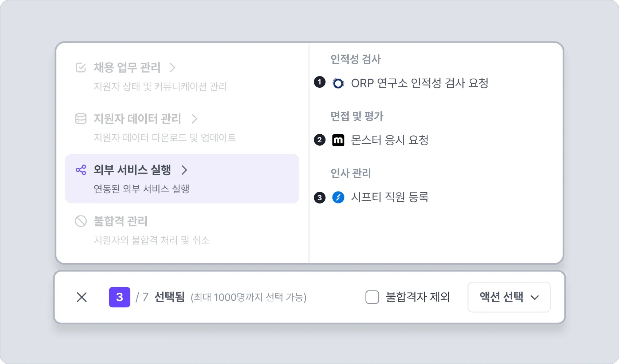Expand 지원자 데이터 관리 chevron arrow

click(194, 119)
